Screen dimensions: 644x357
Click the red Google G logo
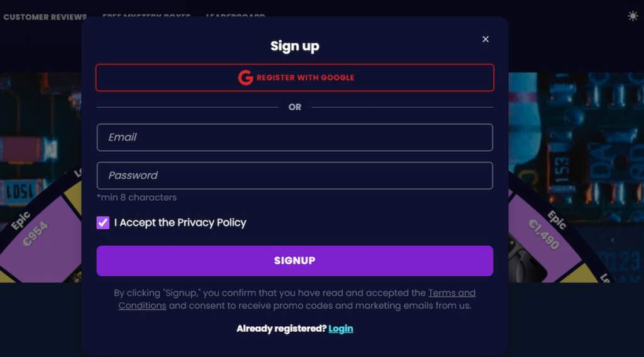[x=245, y=77]
